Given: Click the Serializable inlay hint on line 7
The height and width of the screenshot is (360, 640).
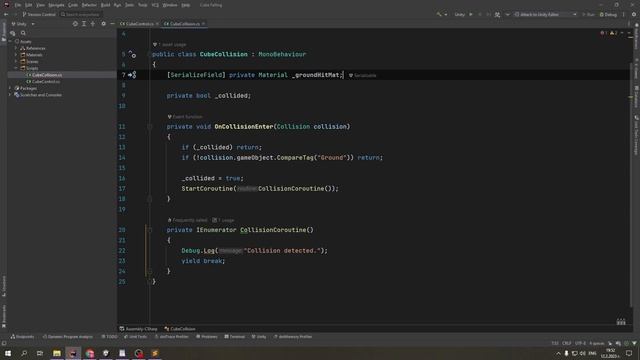Looking at the screenshot, I should [x=362, y=76].
